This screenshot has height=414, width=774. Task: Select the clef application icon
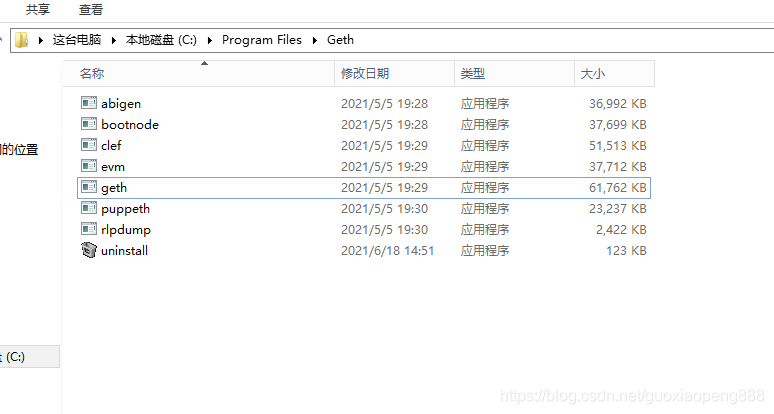click(x=89, y=145)
